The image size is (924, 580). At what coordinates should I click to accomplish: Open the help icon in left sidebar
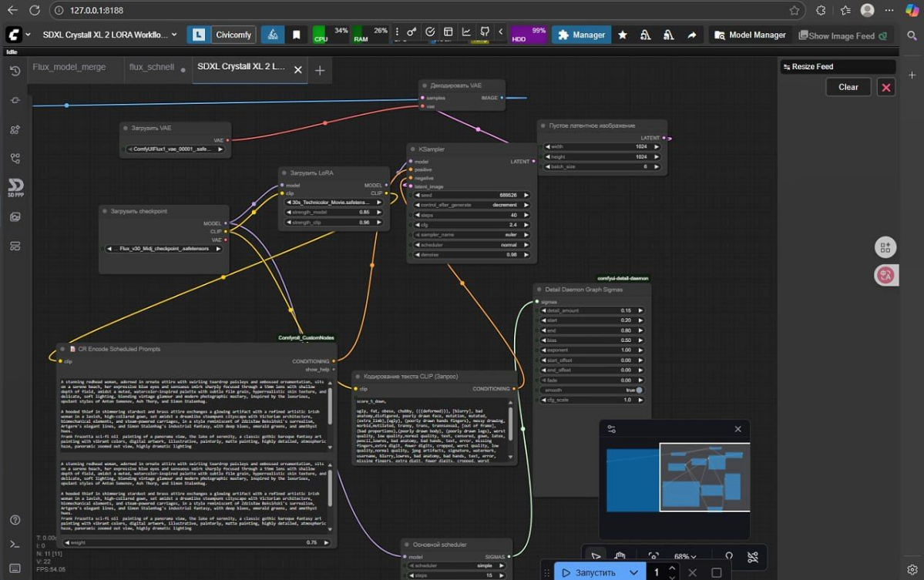(x=15, y=520)
